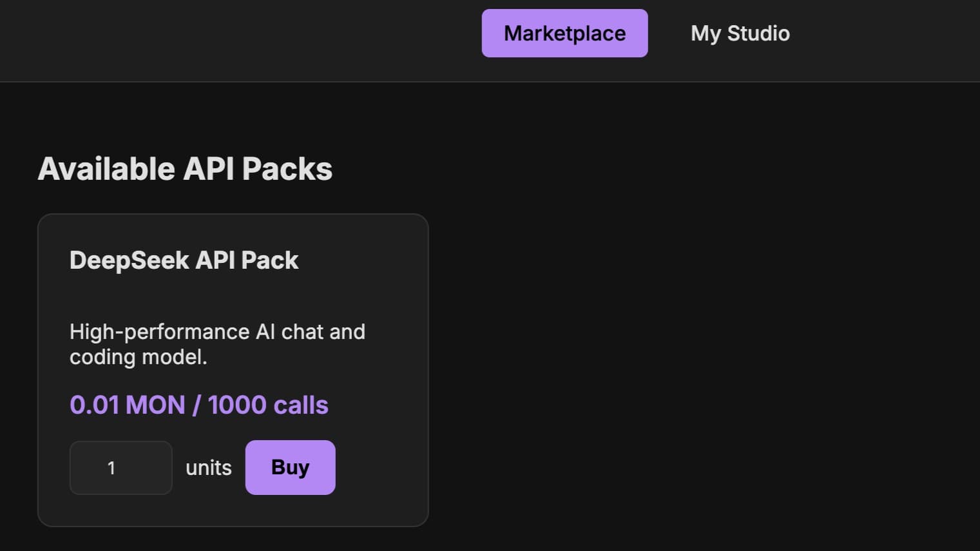
Task: Focus the units quantity input field
Action: (120, 468)
